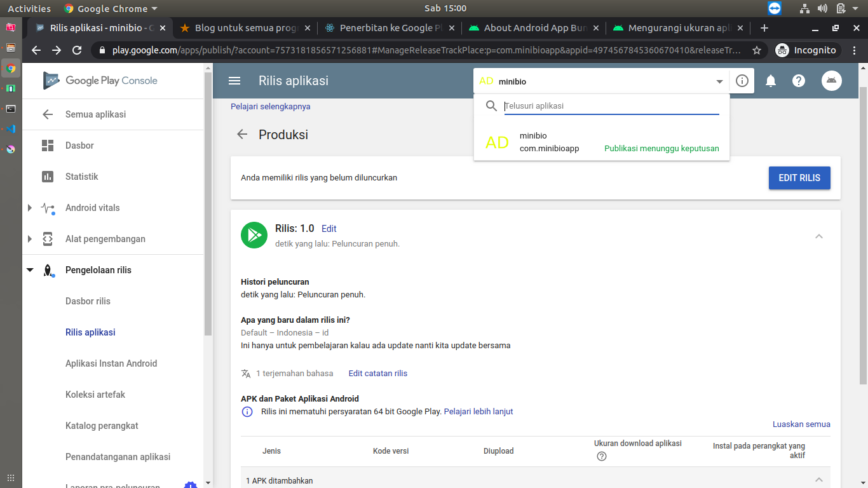Click the search magnifier icon
The image size is (868, 488).
491,106
